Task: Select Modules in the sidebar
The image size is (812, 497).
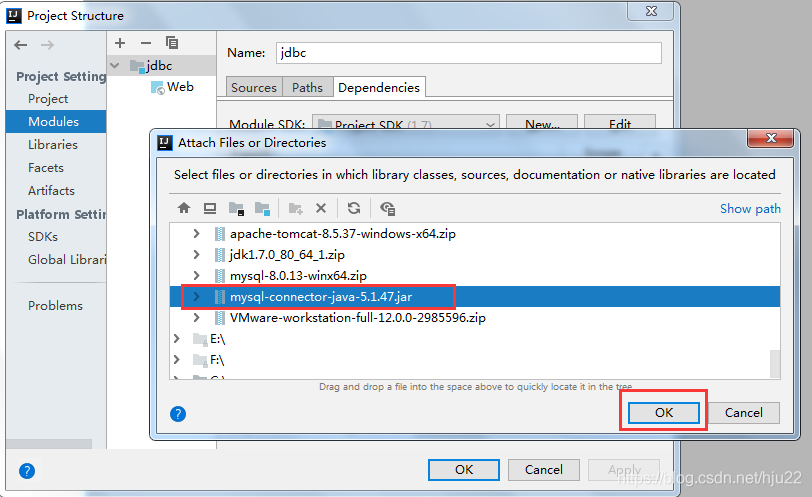Action: [x=56, y=122]
